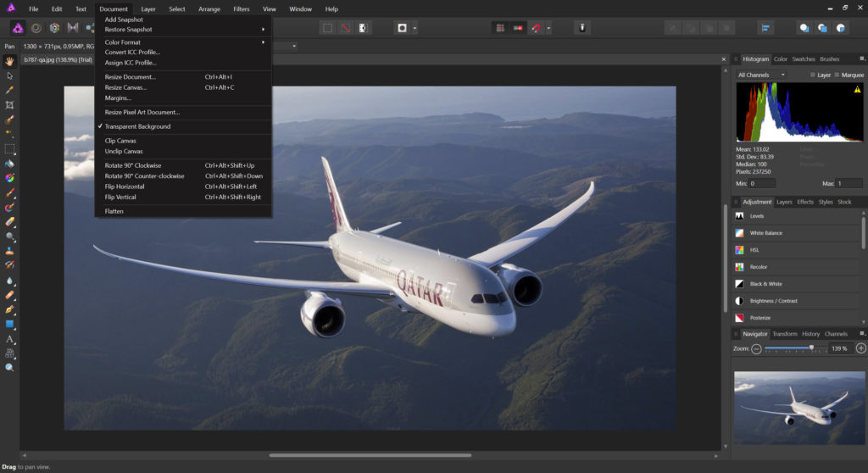Choose Flatten from the Document menu
Image resolution: width=868 pixels, height=473 pixels.
183,211
